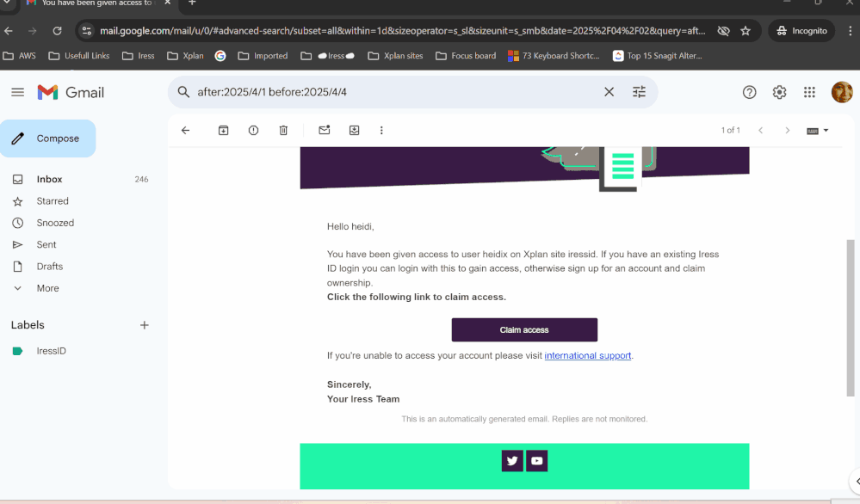Show advanced search options
This screenshot has height=504, width=860.
click(x=639, y=92)
